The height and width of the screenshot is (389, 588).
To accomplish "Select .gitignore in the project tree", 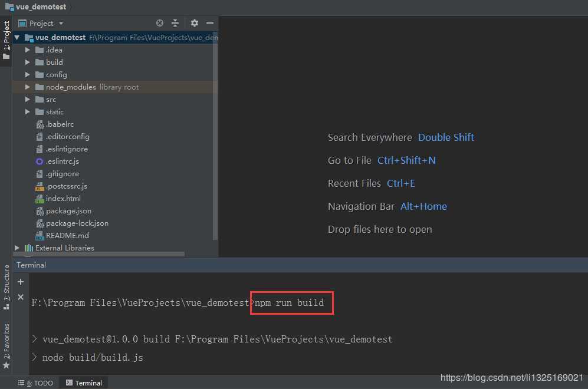I will (63, 173).
